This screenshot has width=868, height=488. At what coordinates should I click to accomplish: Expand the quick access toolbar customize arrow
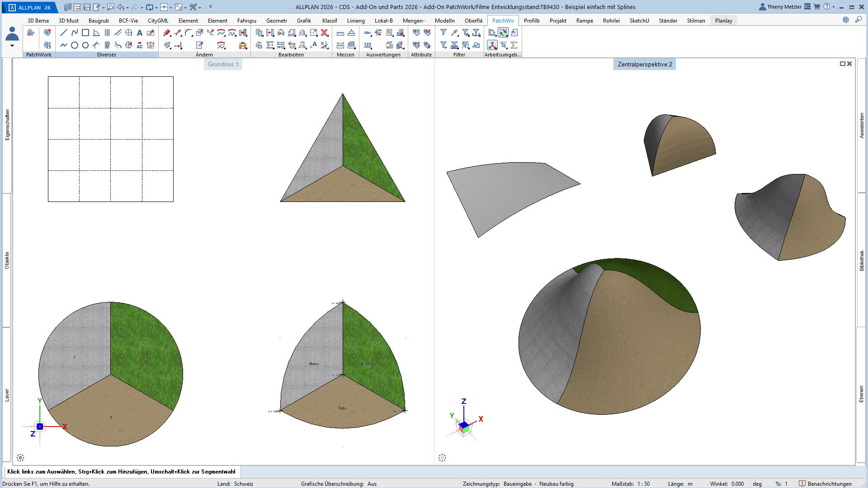click(x=211, y=7)
